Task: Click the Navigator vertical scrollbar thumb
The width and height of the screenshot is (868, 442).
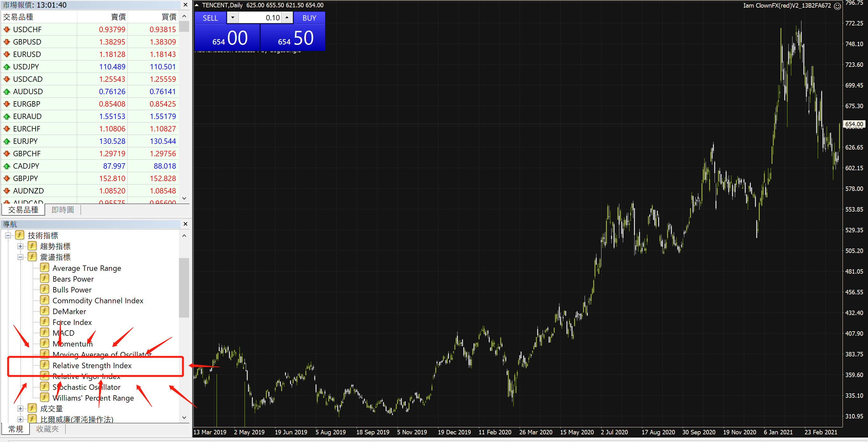Action: click(x=184, y=287)
